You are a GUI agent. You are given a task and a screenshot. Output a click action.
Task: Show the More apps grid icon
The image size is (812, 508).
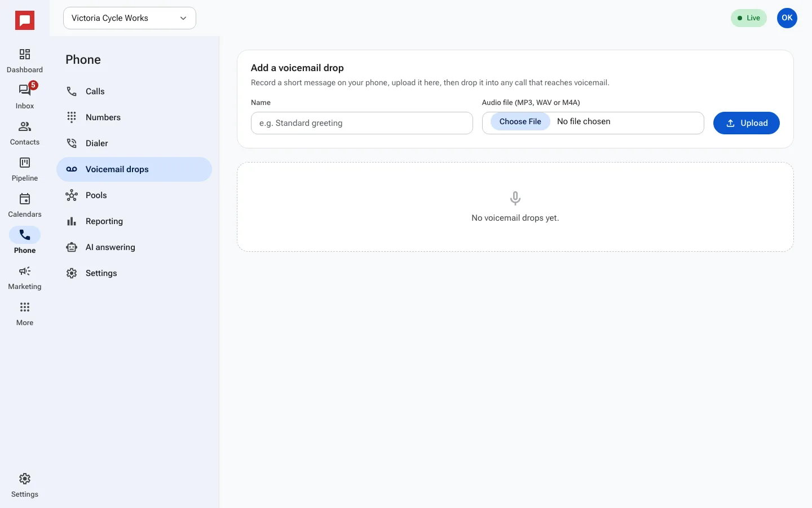point(25,307)
